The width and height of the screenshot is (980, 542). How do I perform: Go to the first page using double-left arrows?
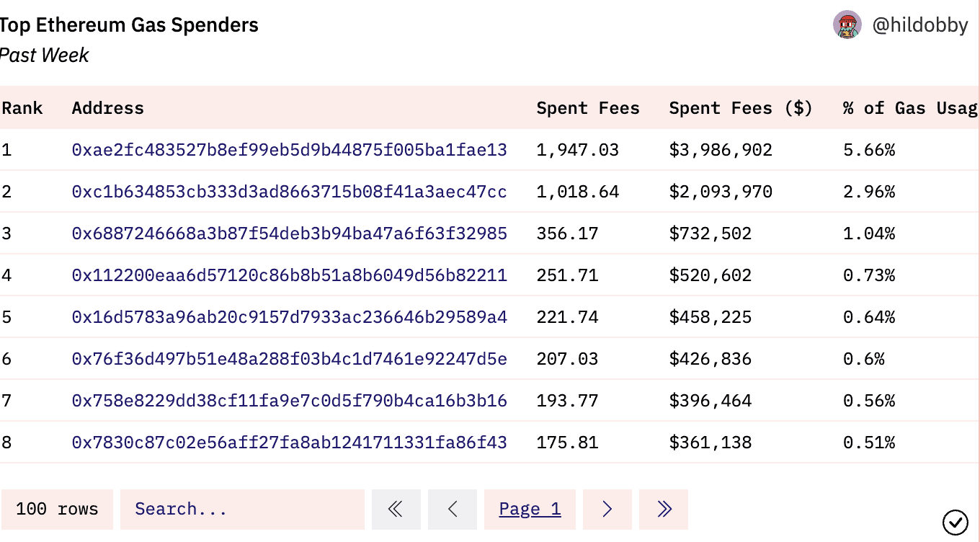click(x=396, y=510)
